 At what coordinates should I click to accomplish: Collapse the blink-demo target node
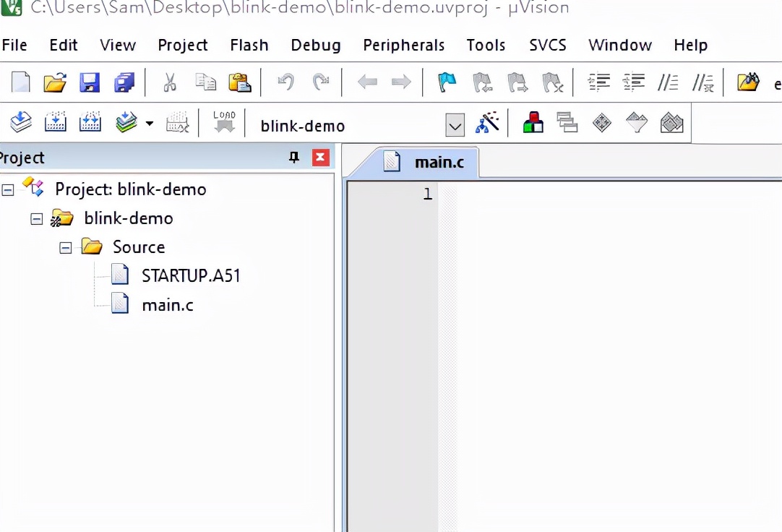[x=36, y=219]
